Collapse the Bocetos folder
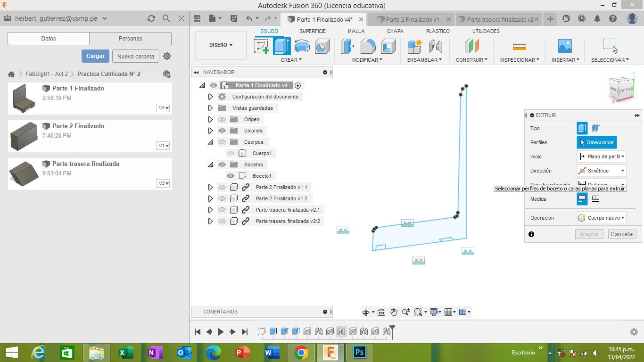The height and width of the screenshot is (362, 644). [x=211, y=165]
